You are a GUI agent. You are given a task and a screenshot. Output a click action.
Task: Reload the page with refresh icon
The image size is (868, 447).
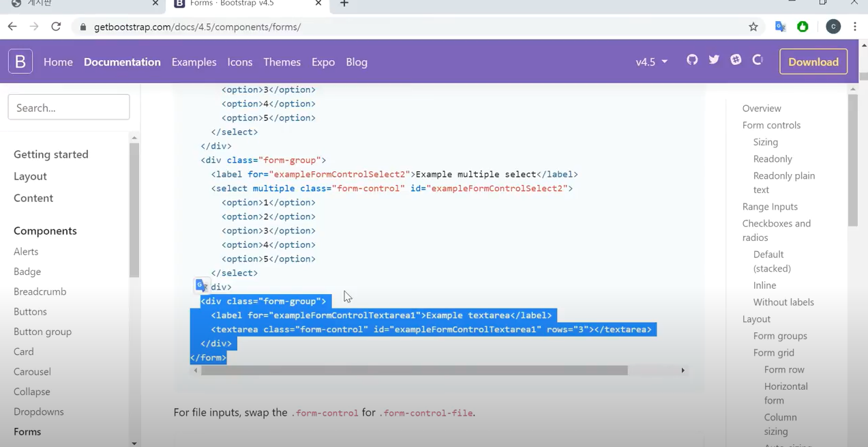[56, 27]
